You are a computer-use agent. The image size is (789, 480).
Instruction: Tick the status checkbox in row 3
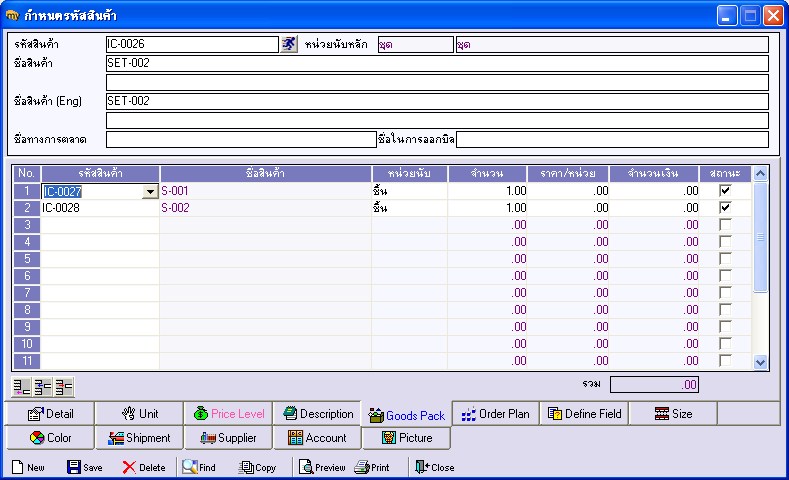(725, 225)
